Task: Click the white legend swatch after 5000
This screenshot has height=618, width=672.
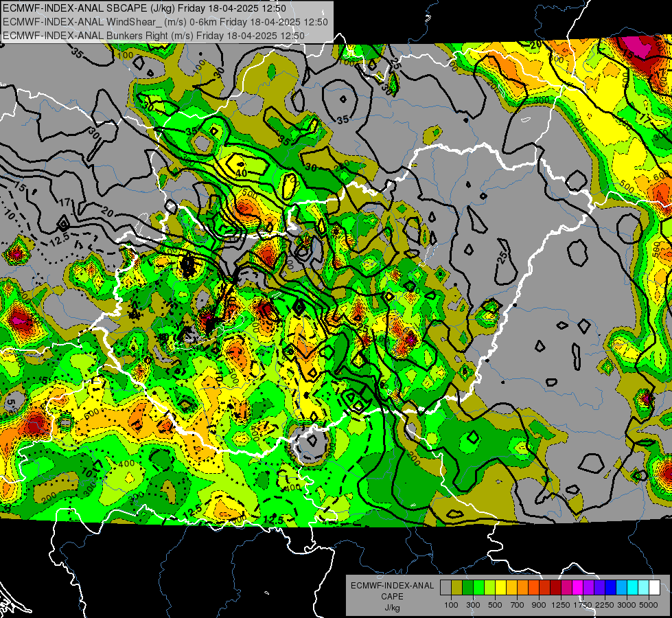Action: (x=655, y=588)
